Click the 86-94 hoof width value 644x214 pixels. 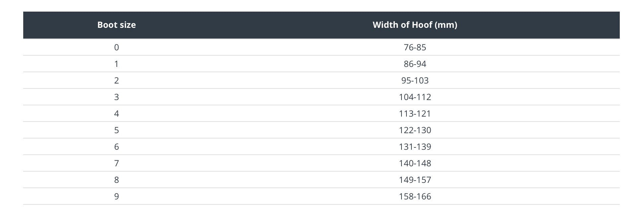[x=415, y=64]
